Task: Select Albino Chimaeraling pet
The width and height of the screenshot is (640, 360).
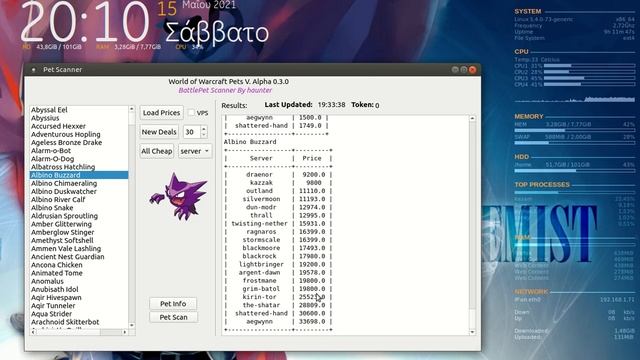Action: [79, 183]
